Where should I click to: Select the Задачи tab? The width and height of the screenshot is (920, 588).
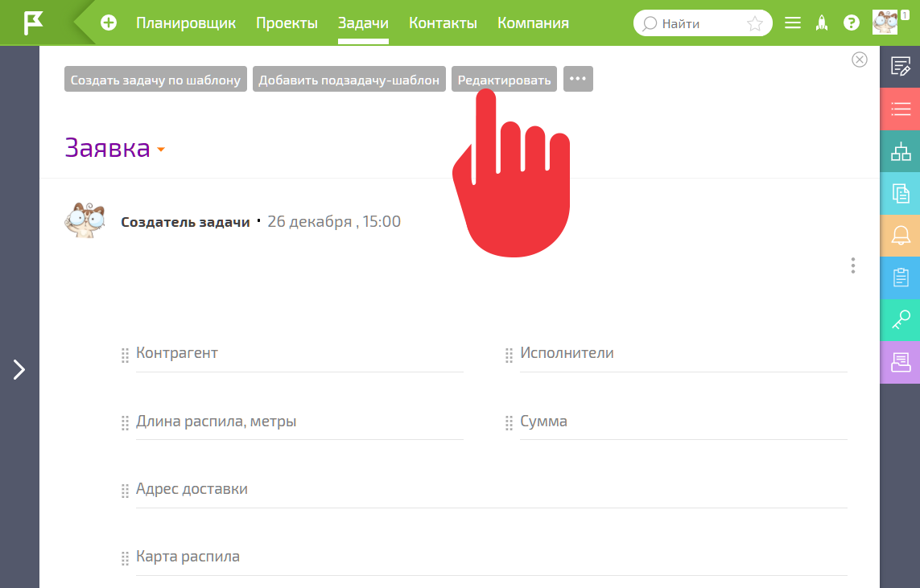coord(363,23)
